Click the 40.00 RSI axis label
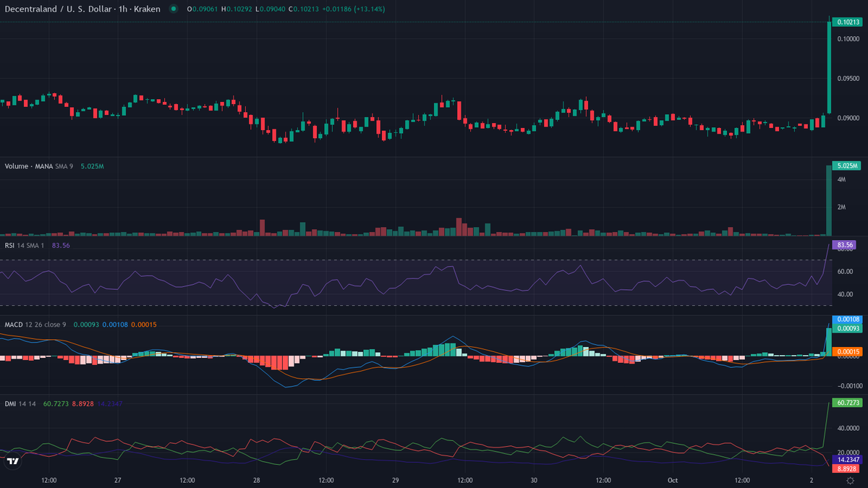The image size is (868, 488). (x=845, y=294)
